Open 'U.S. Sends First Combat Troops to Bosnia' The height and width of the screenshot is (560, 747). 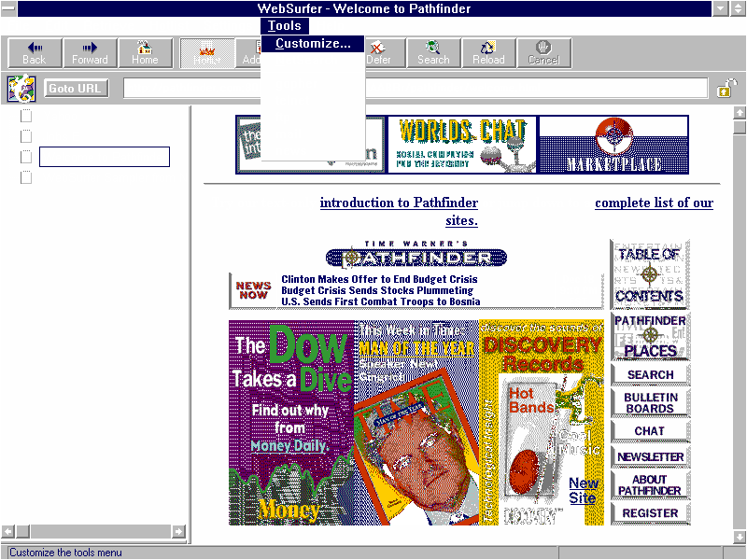pyautogui.click(x=381, y=301)
